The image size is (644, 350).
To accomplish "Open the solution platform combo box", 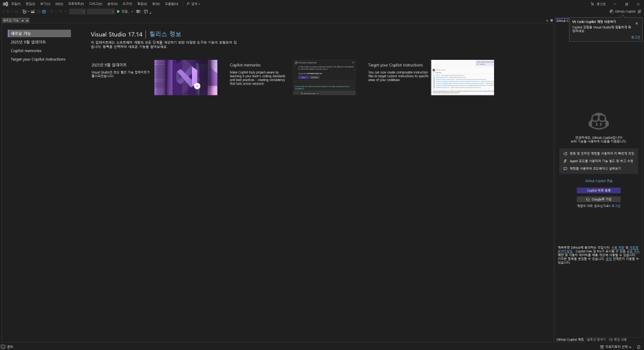I will (x=100, y=12).
